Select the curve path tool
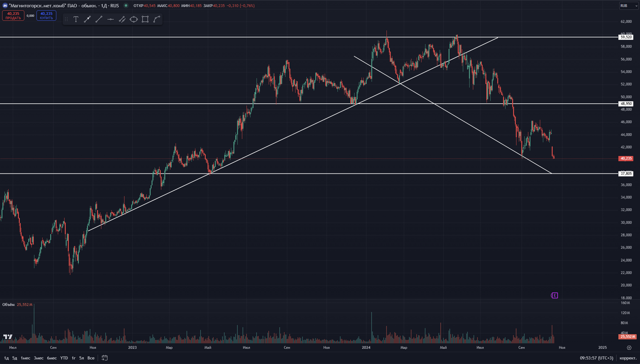This screenshot has width=640, height=364. click(157, 19)
